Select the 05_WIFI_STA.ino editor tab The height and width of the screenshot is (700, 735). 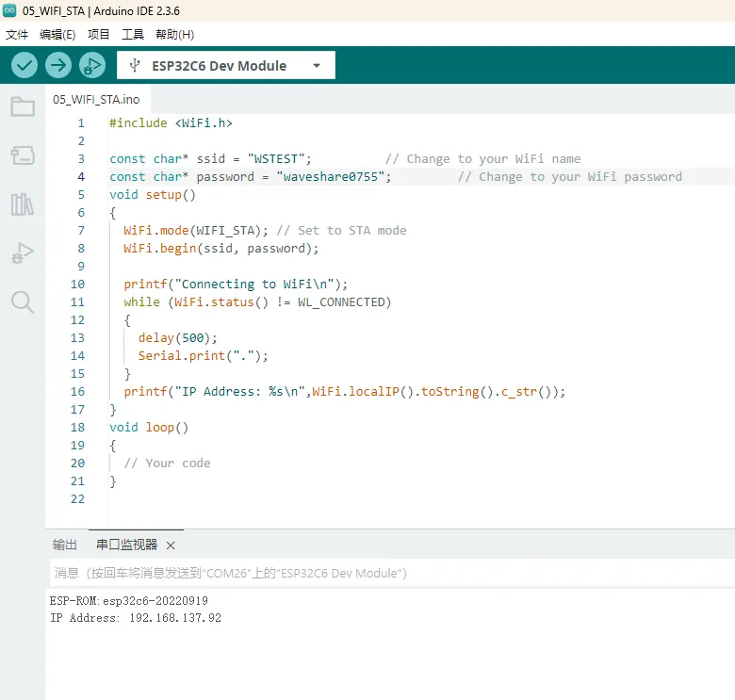click(x=96, y=99)
